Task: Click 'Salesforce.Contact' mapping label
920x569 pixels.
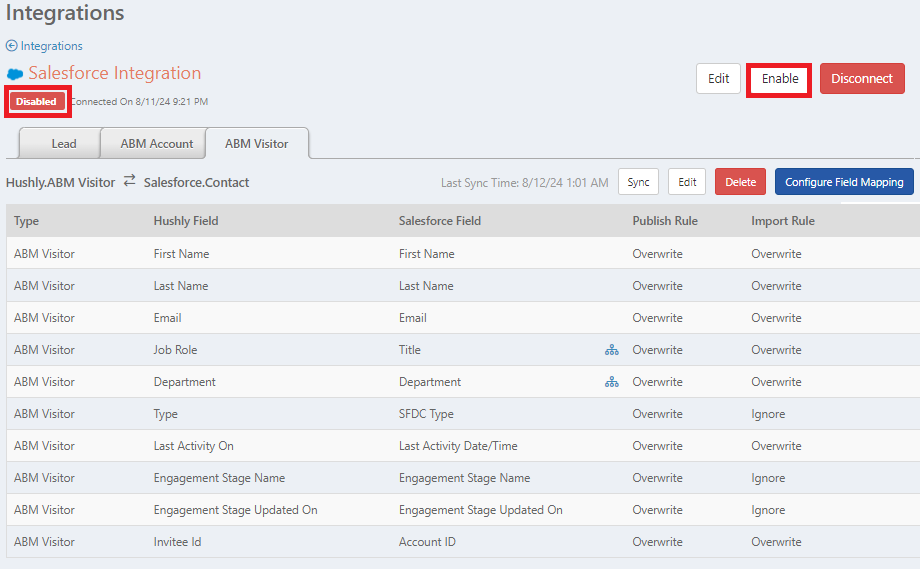Action: (x=197, y=182)
